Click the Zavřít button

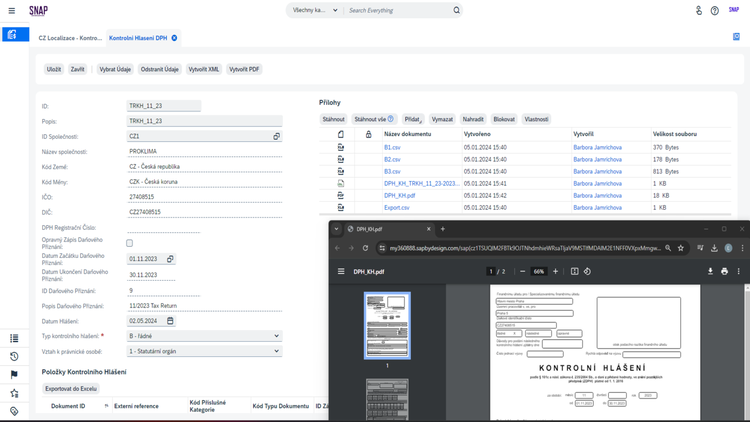pos(77,69)
